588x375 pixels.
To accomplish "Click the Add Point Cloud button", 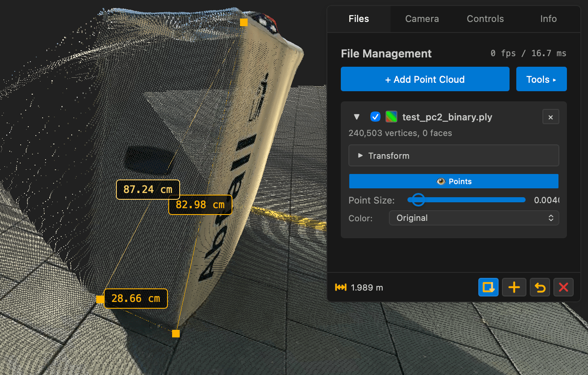I will click(425, 79).
